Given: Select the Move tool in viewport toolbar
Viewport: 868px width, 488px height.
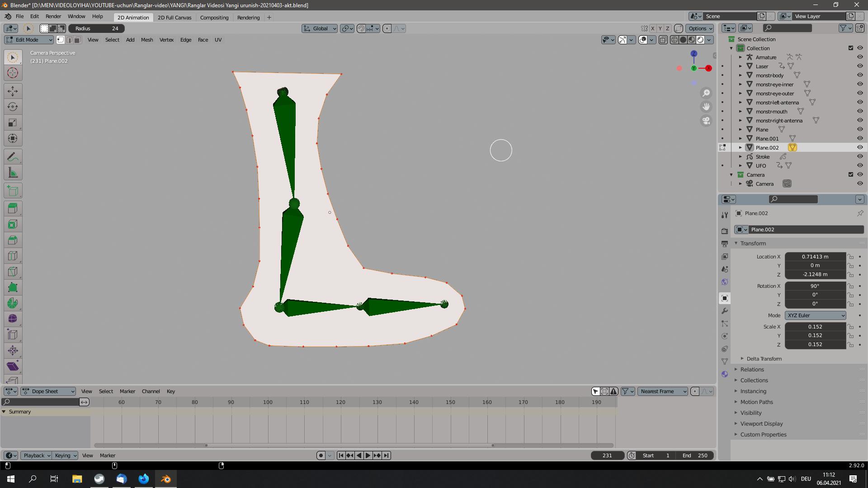Looking at the screenshot, I should [13, 91].
